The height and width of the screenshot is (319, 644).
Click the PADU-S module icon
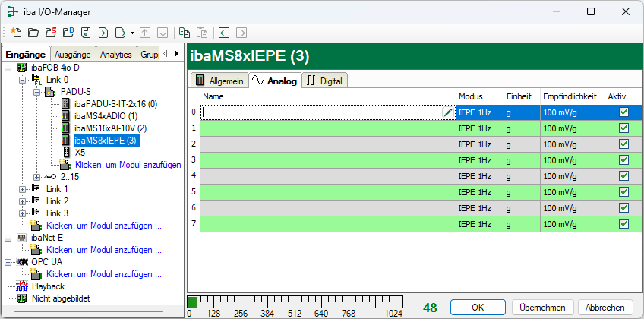[x=50, y=92]
